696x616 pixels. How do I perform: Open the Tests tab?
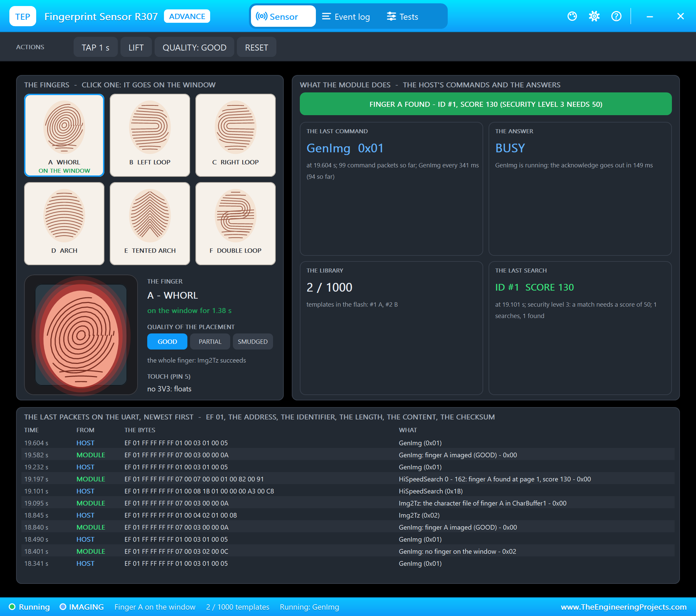click(x=403, y=16)
